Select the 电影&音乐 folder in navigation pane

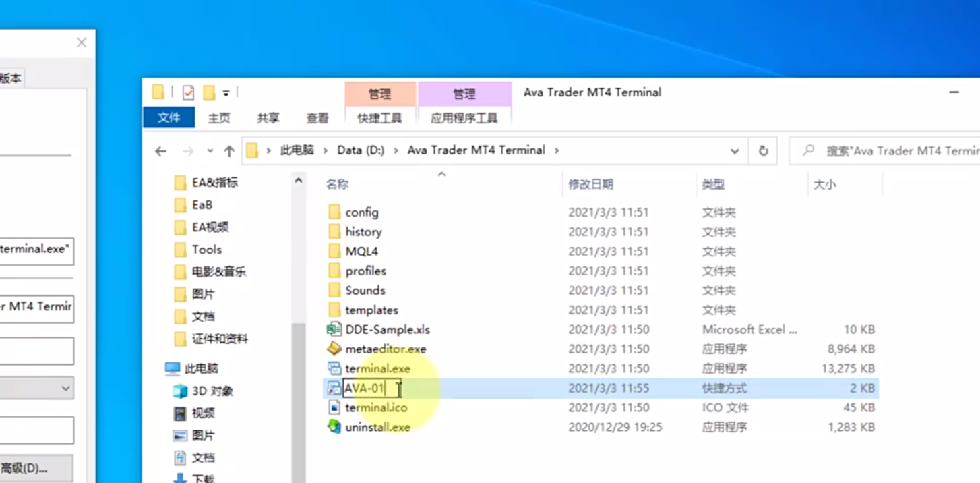click(x=219, y=271)
